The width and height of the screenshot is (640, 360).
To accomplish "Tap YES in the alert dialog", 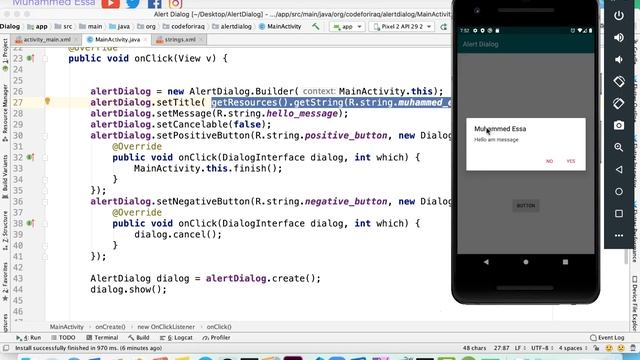I will [571, 161].
